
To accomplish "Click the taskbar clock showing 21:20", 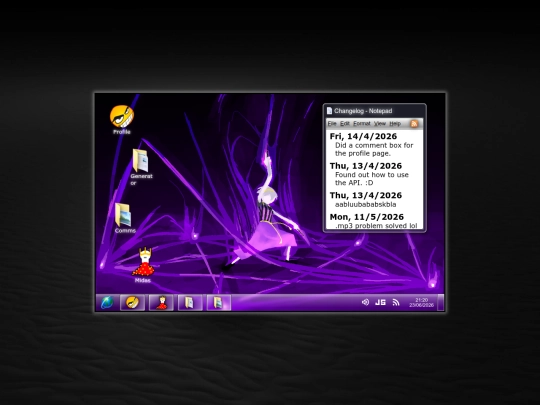I will pos(422,302).
